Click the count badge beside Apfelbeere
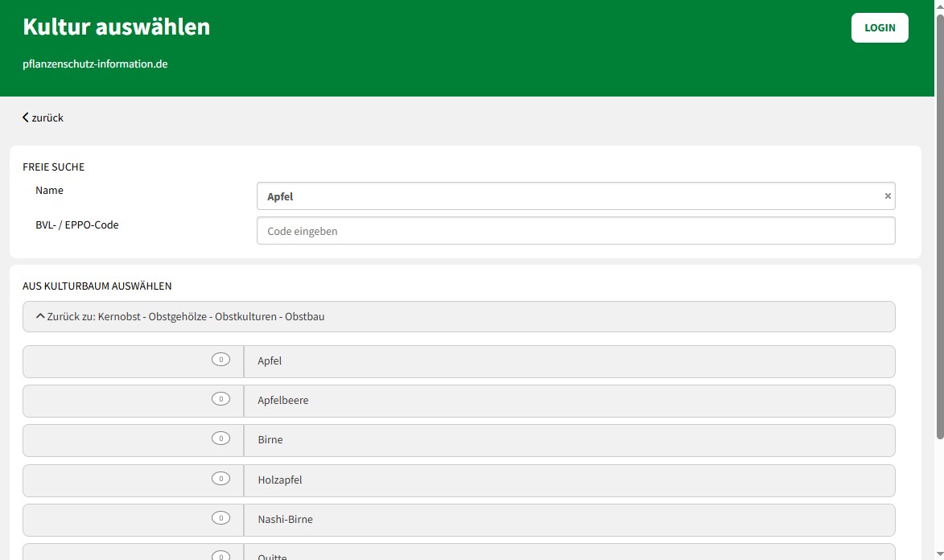This screenshot has width=944, height=560. point(221,399)
